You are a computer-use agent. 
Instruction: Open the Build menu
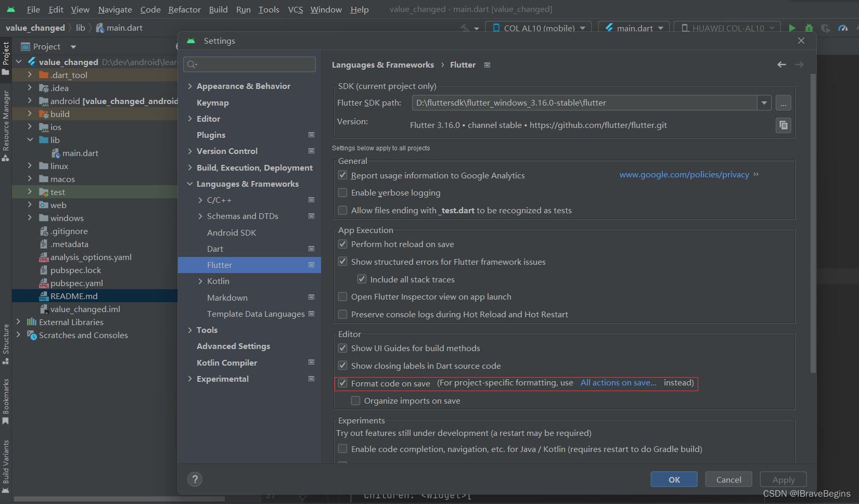pos(218,9)
